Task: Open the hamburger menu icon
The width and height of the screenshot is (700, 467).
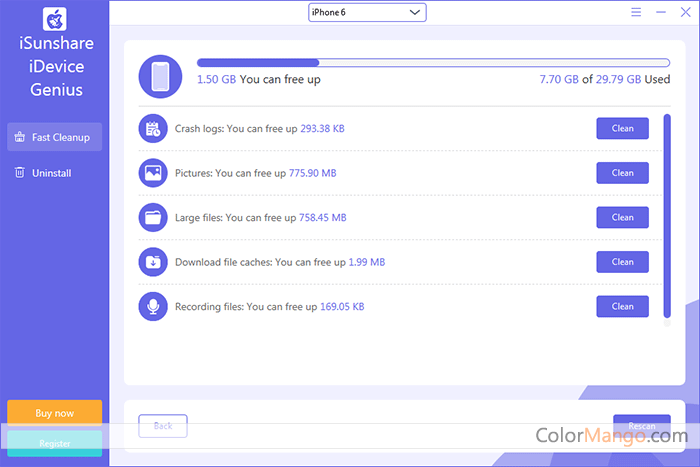Action: pos(636,12)
